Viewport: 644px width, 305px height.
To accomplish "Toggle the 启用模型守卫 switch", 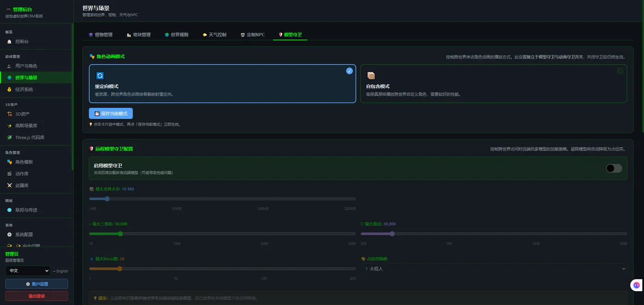I will [614, 168].
